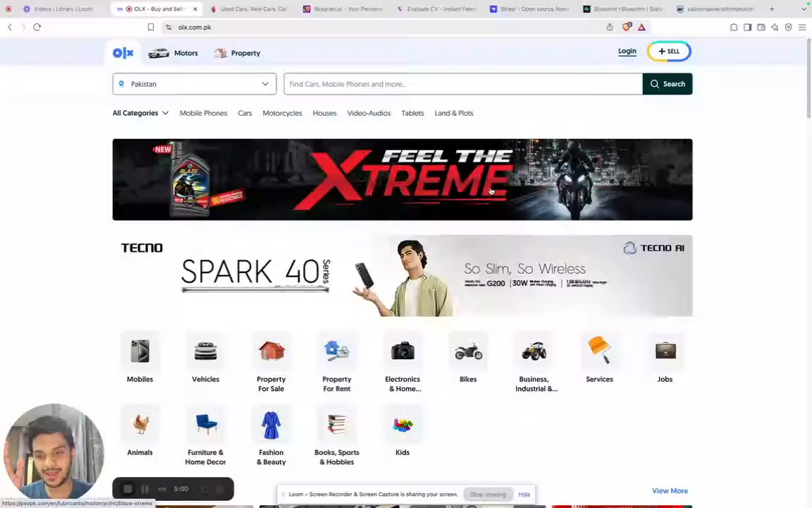The width and height of the screenshot is (812, 508).
Task: Reload the page
Action: 37,27
